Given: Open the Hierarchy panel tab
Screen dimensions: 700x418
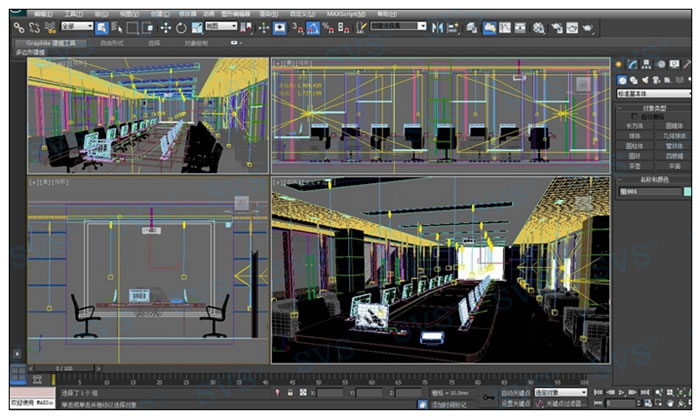Looking at the screenshot, I should tap(646, 64).
